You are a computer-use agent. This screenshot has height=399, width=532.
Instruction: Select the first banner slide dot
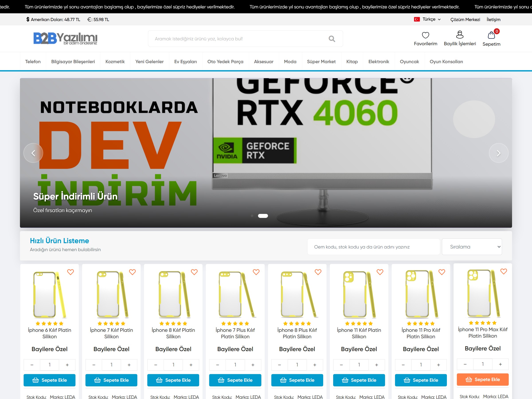click(x=252, y=216)
